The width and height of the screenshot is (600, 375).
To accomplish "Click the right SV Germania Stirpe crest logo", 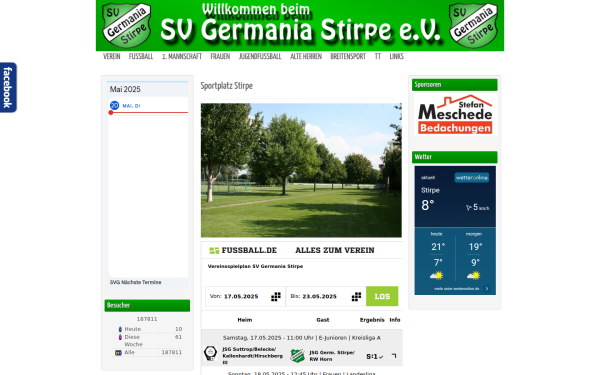I will 473,25.
